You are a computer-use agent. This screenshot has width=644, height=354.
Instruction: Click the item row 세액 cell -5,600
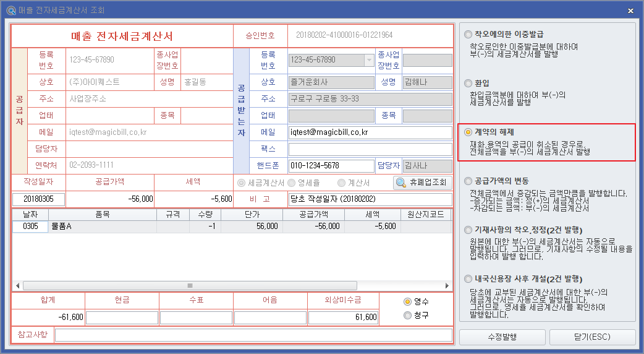pos(373,227)
